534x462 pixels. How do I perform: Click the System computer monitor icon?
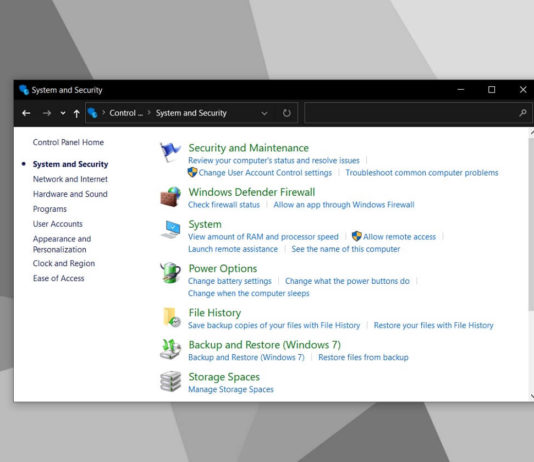click(171, 229)
